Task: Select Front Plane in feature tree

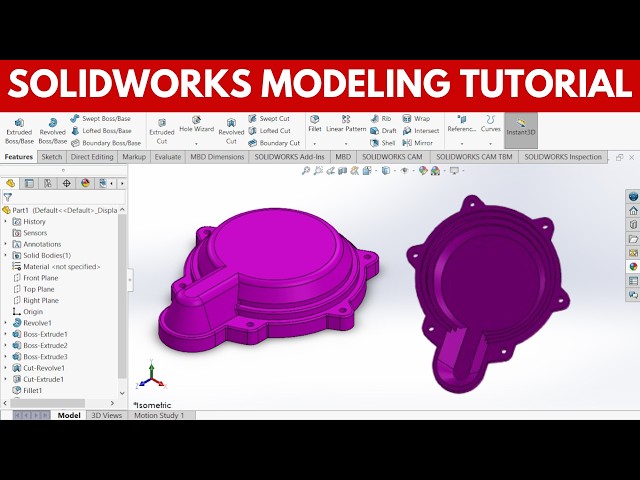Action: tap(36, 278)
